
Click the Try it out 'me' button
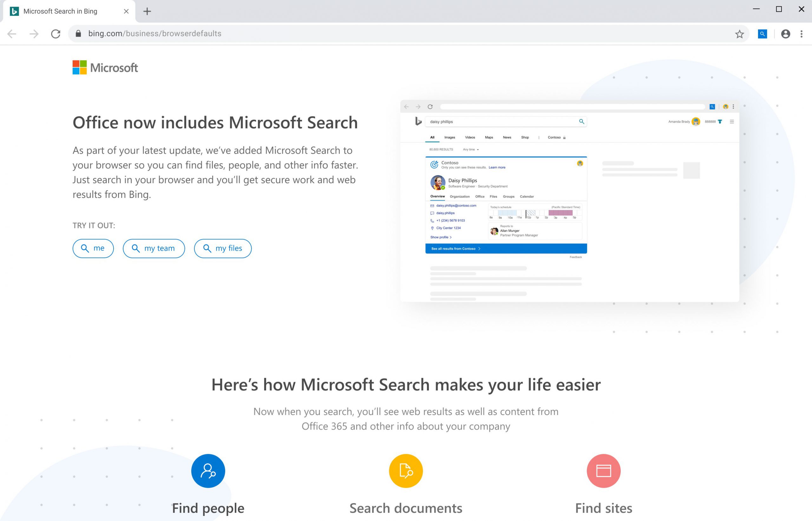(x=92, y=248)
